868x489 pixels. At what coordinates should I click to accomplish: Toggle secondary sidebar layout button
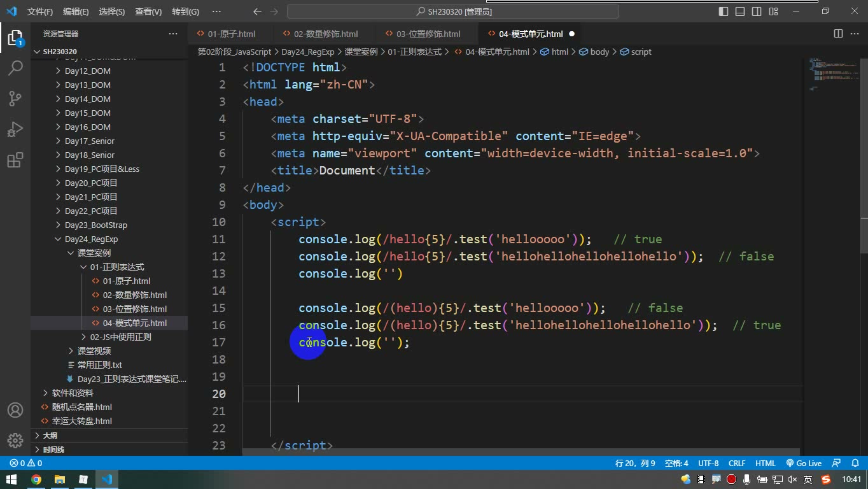tap(757, 11)
